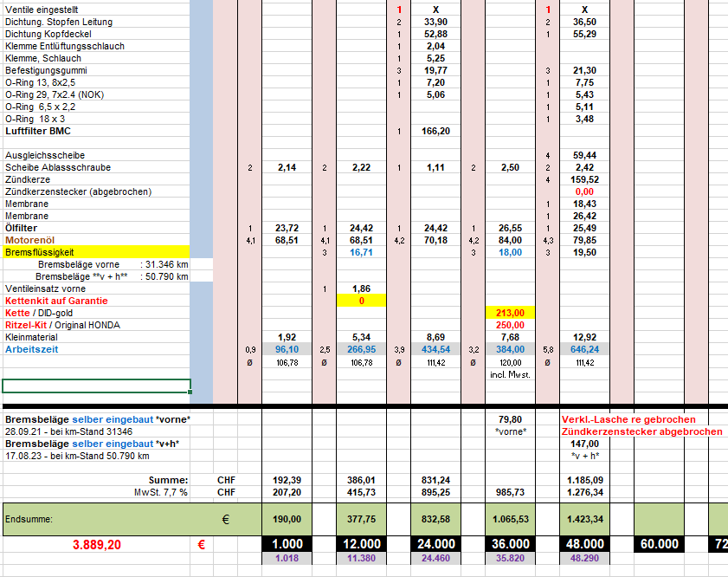
Task: Click the purple 35.820 mileage cell
Action: coord(510,559)
